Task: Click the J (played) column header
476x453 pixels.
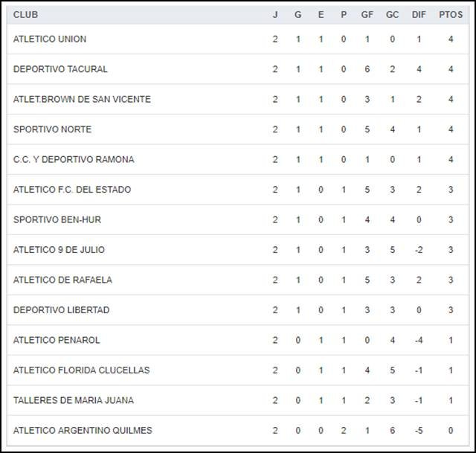Action: point(275,15)
